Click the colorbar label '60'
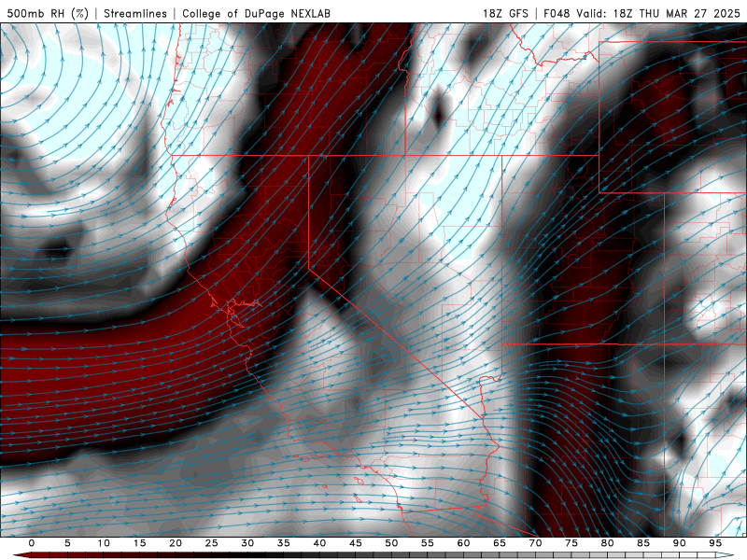 pos(463,543)
